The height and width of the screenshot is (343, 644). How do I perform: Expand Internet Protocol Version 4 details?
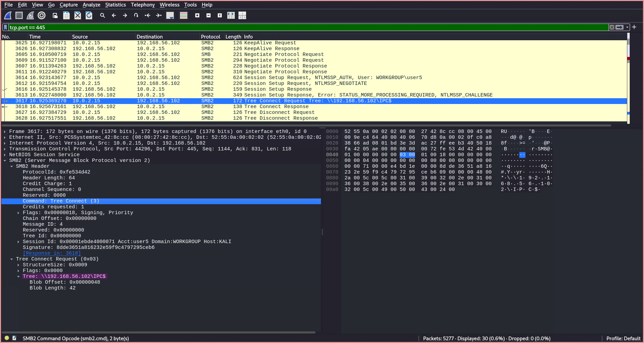(x=5, y=143)
